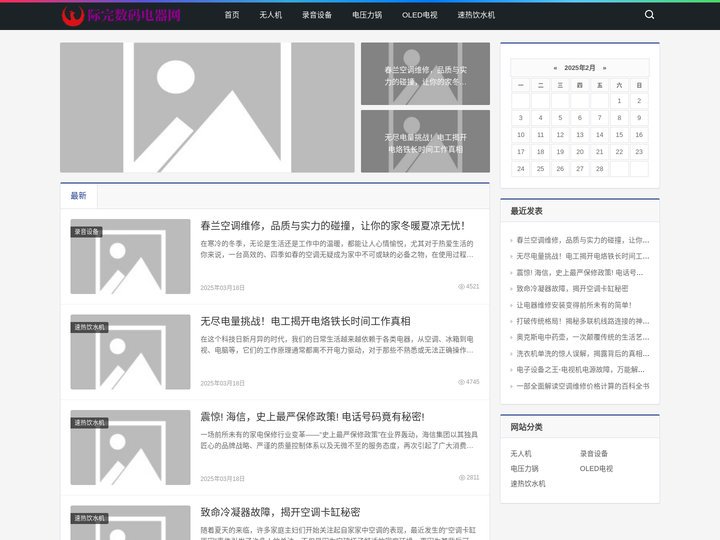Open recent post 让电器维修安装变得前所未有的简单
The height and width of the screenshot is (540, 720).
coord(574,305)
